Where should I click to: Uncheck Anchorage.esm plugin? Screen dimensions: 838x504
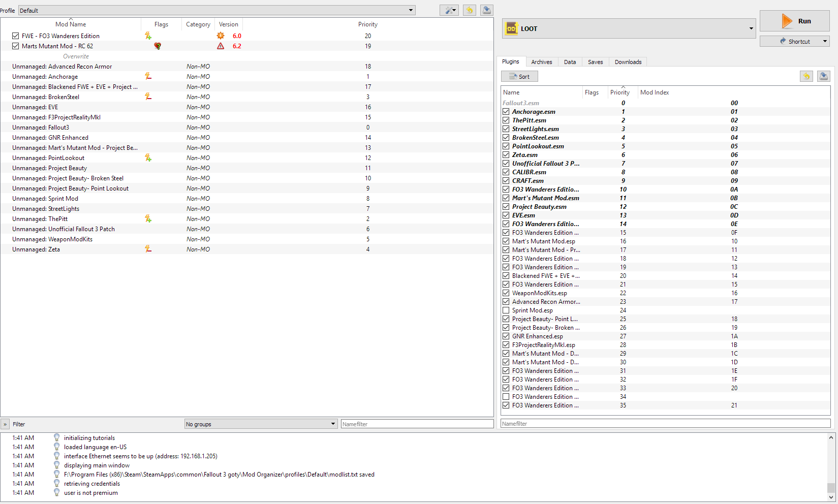click(506, 112)
